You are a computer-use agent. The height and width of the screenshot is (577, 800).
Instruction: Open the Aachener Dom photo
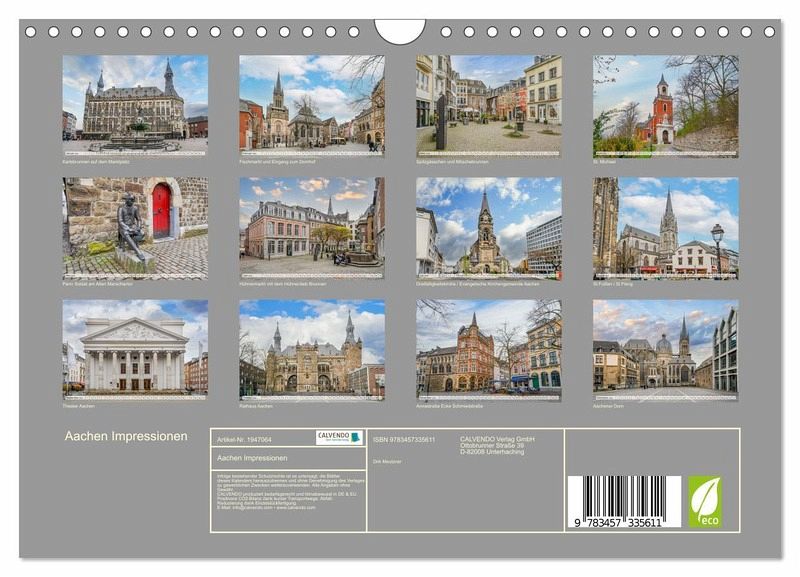665,350
